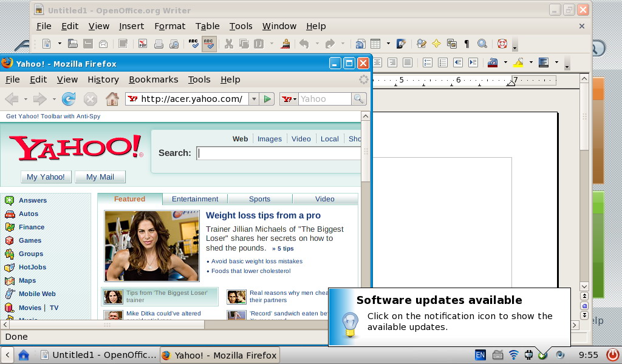
Task: Open Writer's Table menu
Action: pos(208,26)
